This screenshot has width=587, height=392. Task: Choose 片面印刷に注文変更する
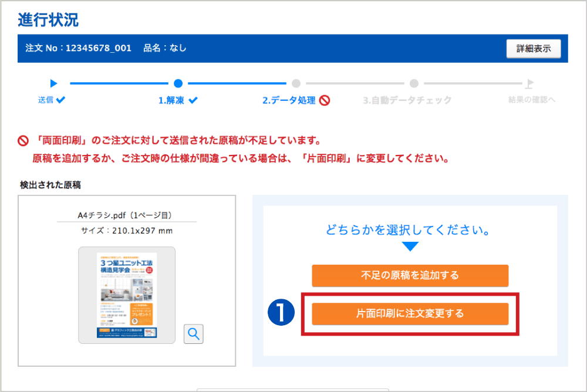click(x=410, y=313)
